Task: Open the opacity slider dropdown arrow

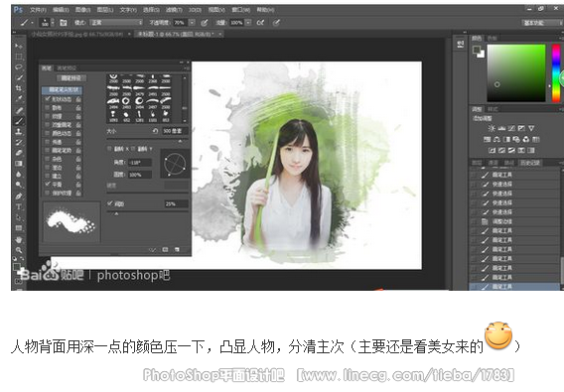Action: (193, 23)
